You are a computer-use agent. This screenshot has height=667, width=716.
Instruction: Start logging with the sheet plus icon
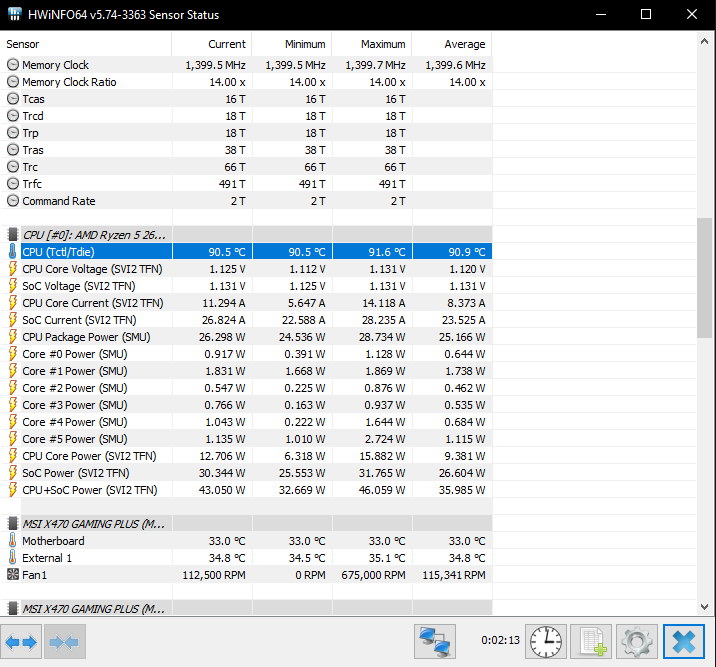591,641
